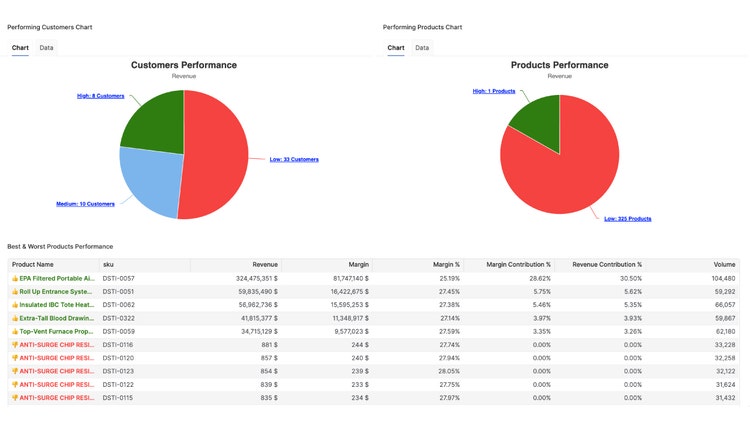This screenshot has width=750, height=422.
Task: Sort by the Volume column header
Action: 724,265
